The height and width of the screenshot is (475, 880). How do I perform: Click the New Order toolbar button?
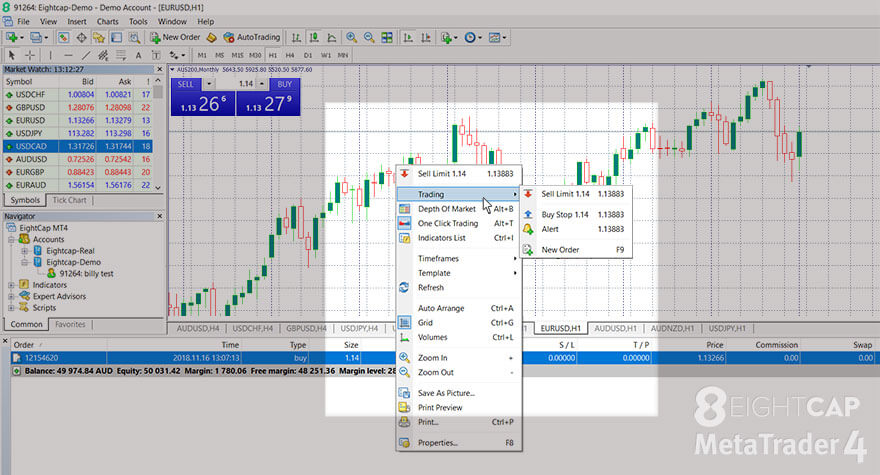pos(175,38)
